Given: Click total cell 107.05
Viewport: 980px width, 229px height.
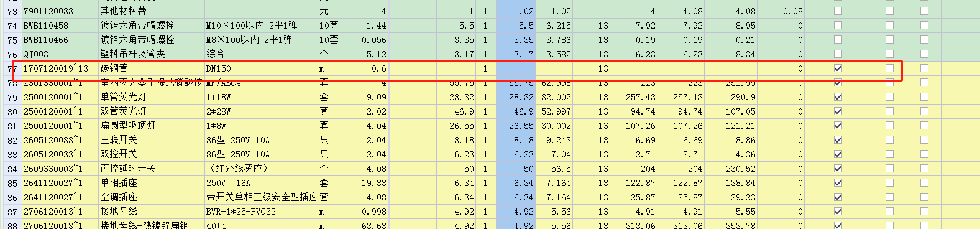Looking at the screenshot, I should click(x=731, y=111).
